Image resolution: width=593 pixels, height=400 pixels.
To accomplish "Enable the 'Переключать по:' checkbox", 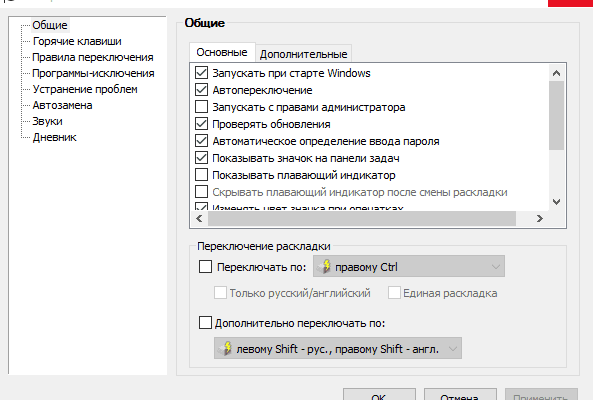I will 205,267.
